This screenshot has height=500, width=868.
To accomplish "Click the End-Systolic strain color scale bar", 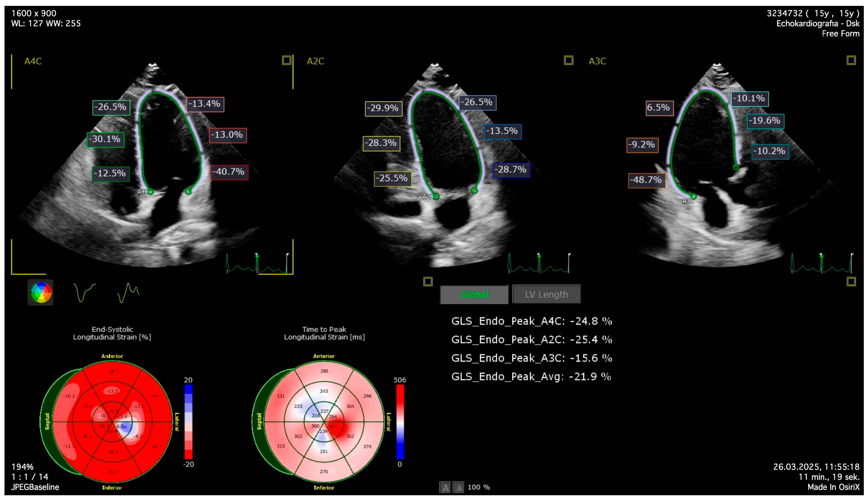I will [x=188, y=422].
